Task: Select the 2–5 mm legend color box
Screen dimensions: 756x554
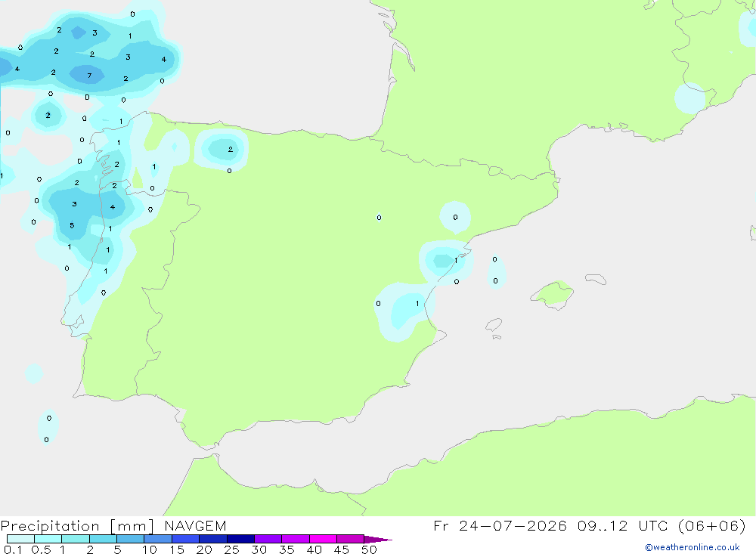Action: coord(103,539)
